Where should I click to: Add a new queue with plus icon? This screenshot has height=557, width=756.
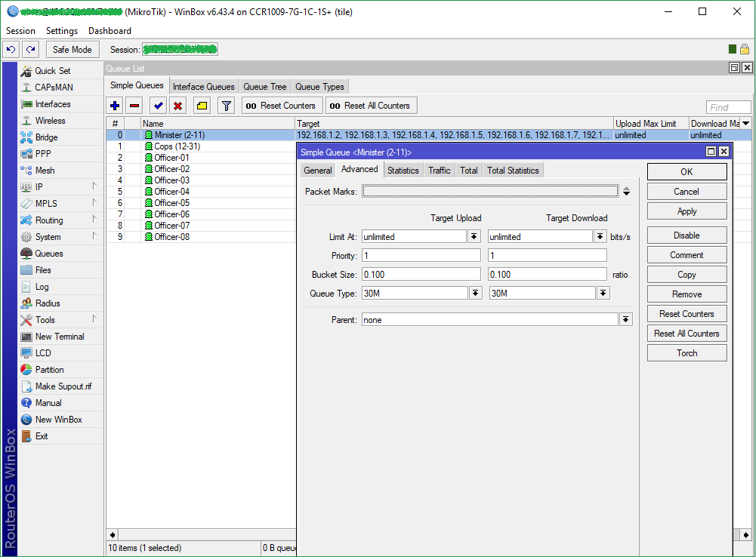(x=115, y=106)
